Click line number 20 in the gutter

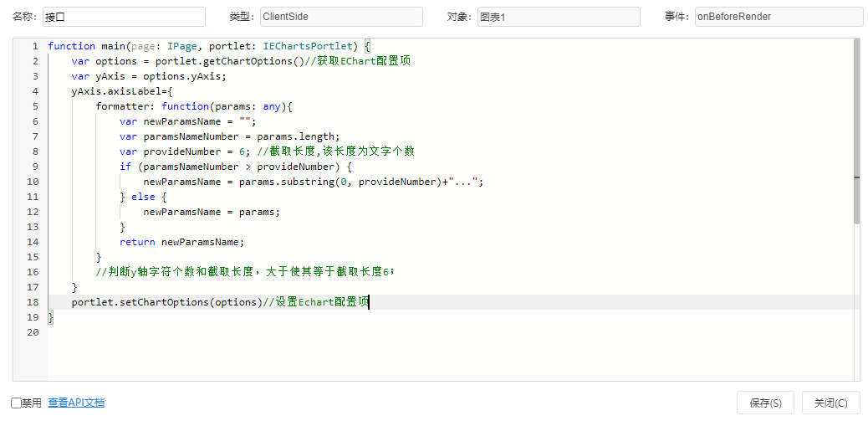[x=33, y=332]
